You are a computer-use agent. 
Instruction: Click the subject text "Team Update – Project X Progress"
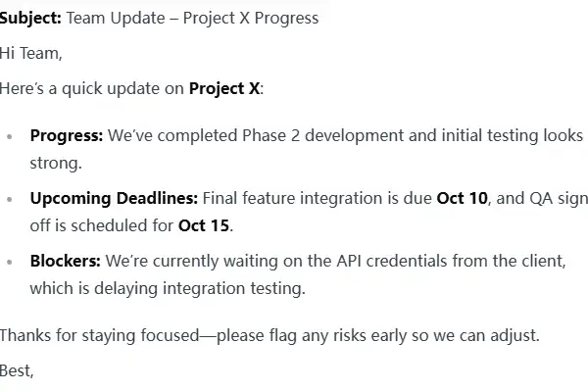(x=192, y=18)
